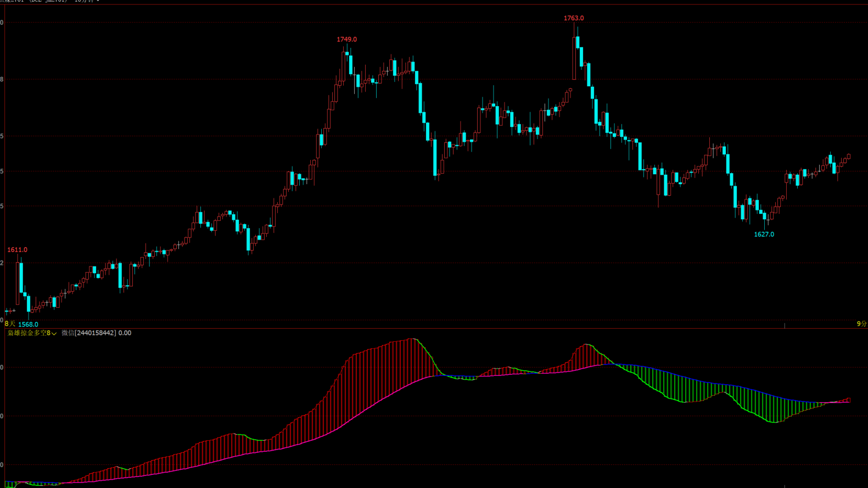Click the 1627.0 low price label

pyautogui.click(x=764, y=235)
